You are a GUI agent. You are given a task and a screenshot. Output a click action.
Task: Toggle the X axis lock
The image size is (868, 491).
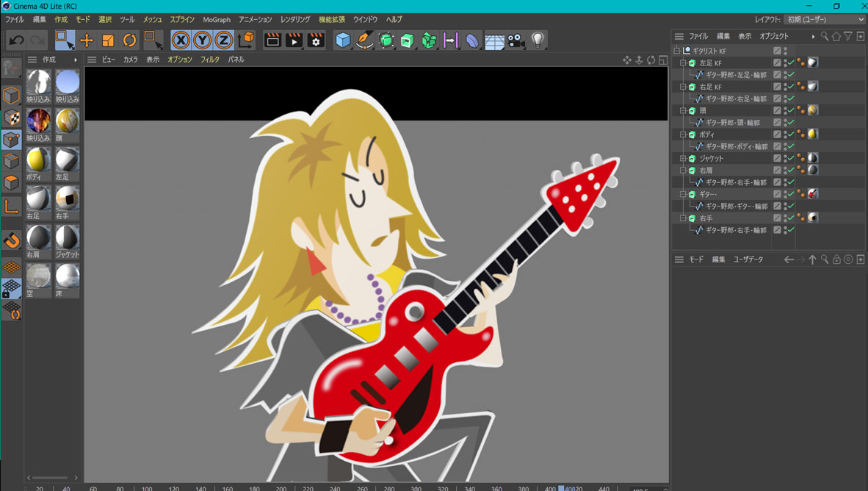point(181,40)
